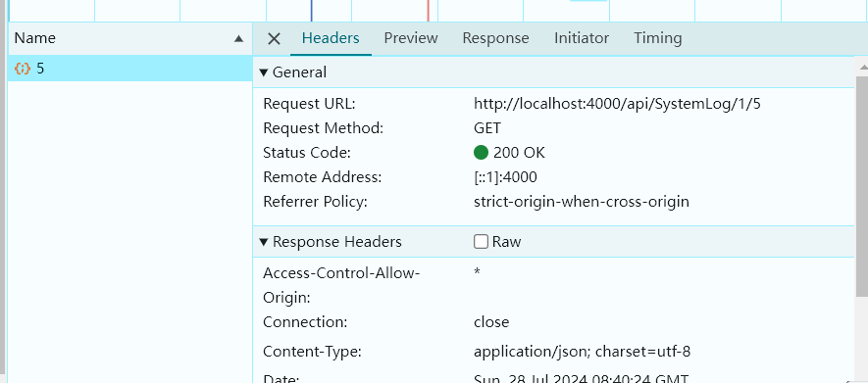Click strict-origin-when-cross-origin policy value
This screenshot has width=868, height=383.
tap(582, 201)
